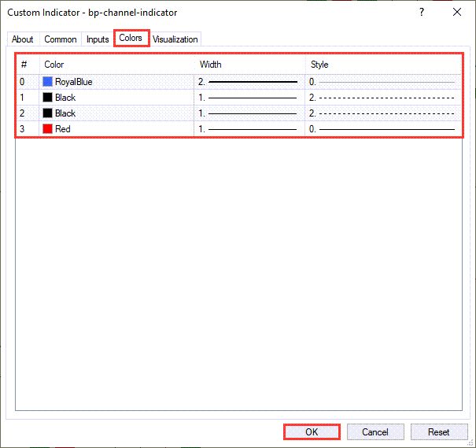The image size is (476, 448).
Task: Open the Visualization tab
Action: tap(175, 39)
